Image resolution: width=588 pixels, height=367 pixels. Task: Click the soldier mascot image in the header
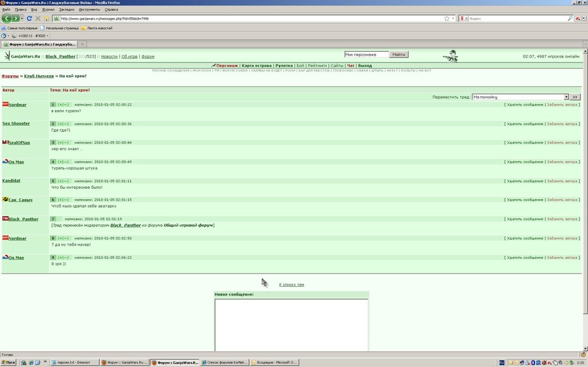451,56
